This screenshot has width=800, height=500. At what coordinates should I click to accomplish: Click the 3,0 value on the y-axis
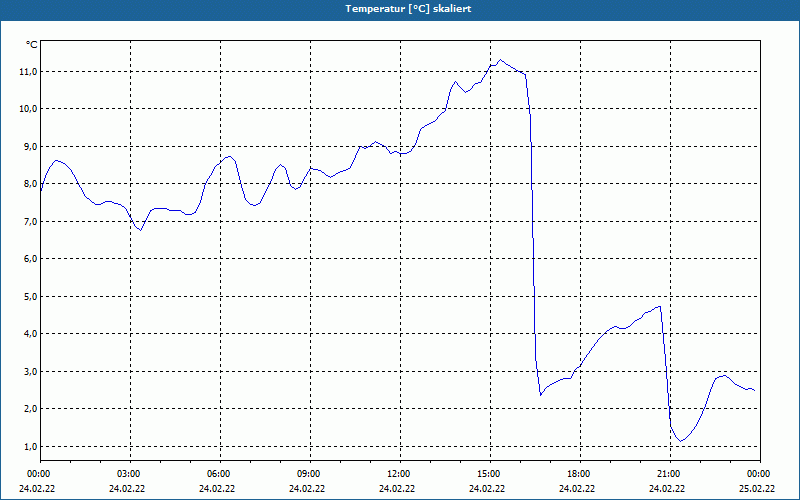29,372
